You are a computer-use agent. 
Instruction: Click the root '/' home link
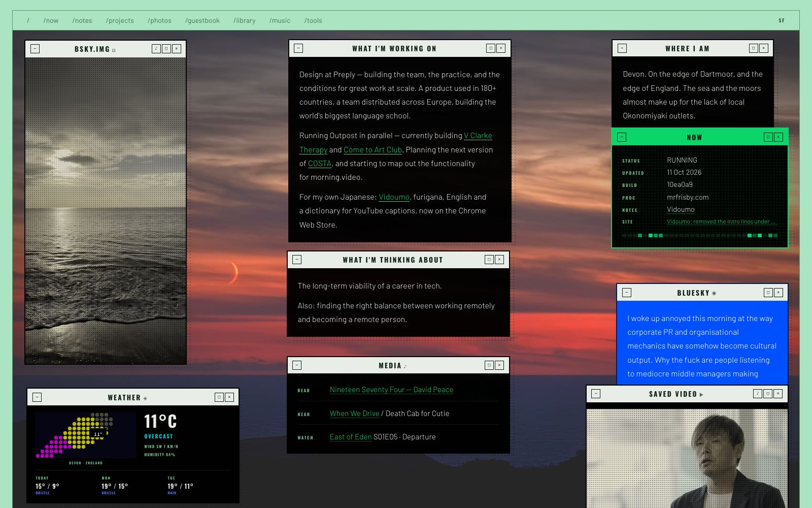pyautogui.click(x=28, y=21)
